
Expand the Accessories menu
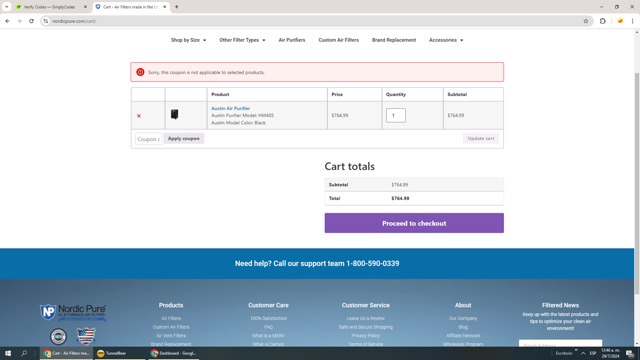pyautogui.click(x=446, y=40)
